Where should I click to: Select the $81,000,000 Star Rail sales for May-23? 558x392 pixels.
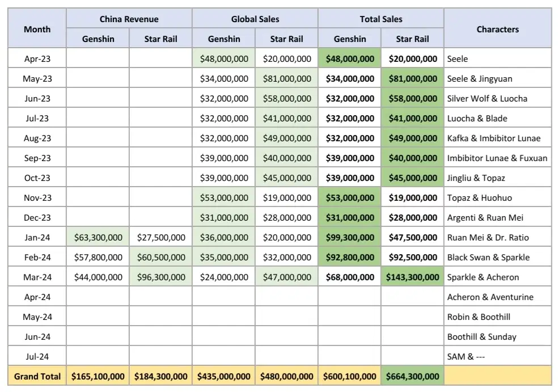[286, 78]
